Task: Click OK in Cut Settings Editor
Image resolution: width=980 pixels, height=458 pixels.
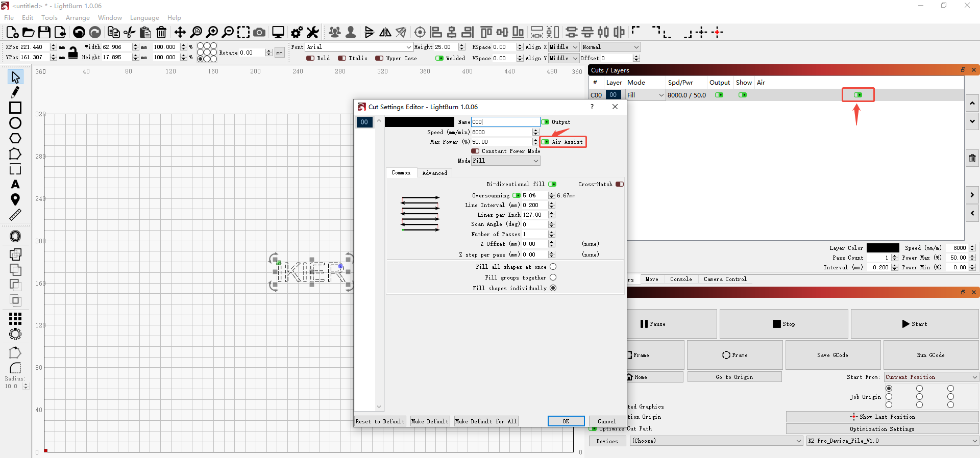Action: [x=566, y=421]
